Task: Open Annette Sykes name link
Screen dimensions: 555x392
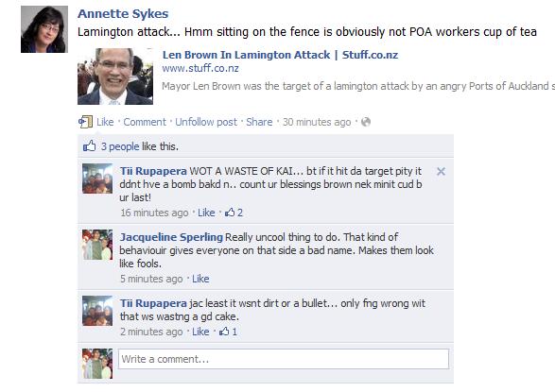Action: pyautogui.click(x=123, y=14)
